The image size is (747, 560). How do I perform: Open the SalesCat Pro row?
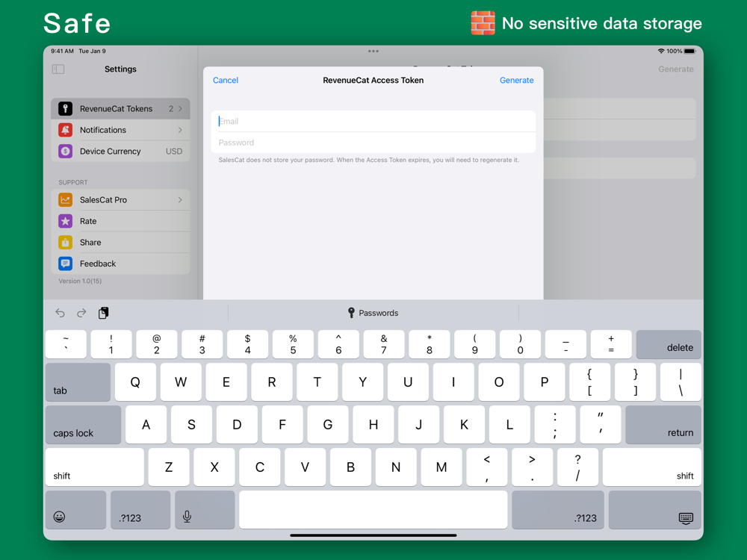tap(120, 200)
